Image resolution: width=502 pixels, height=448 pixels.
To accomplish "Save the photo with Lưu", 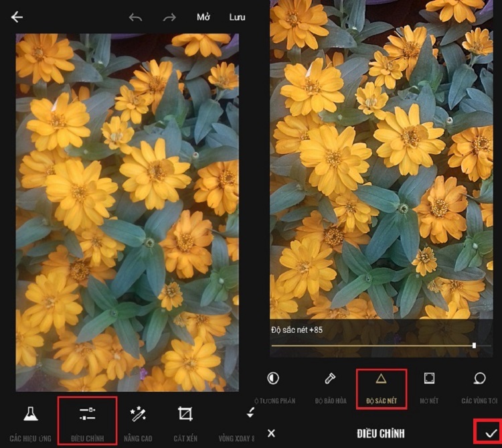I will point(237,17).
